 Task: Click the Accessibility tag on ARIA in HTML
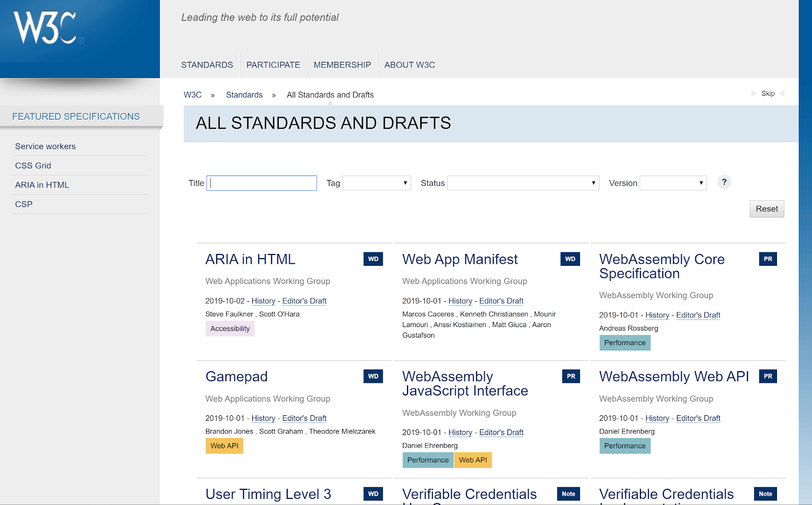point(230,329)
